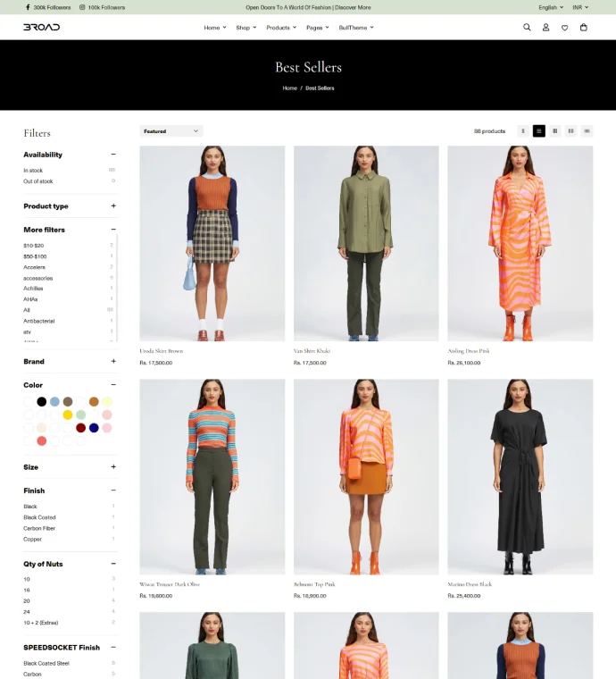
Task: Visit Instagram 100k Followers link
Action: [102, 7]
